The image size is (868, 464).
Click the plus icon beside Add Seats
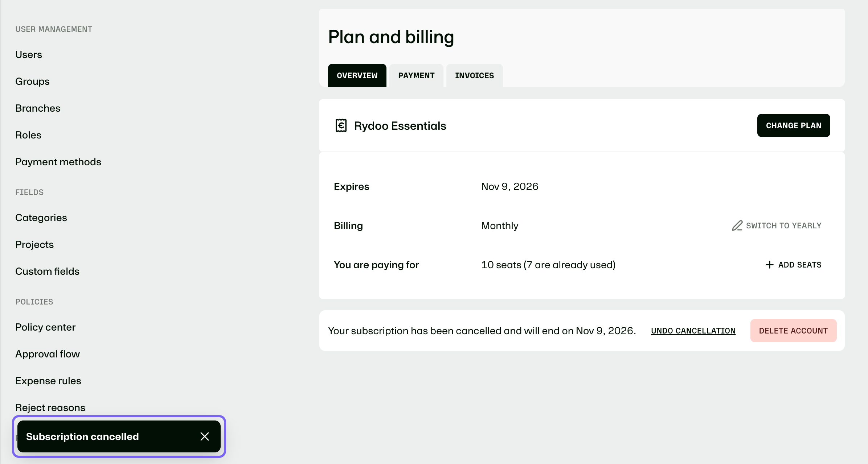(x=769, y=265)
